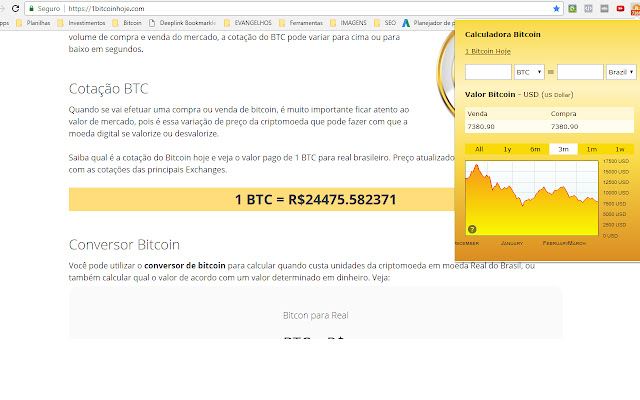Viewport: 640px width, 400px height.
Task: Open the BTC currency dropdown
Action: [529, 72]
